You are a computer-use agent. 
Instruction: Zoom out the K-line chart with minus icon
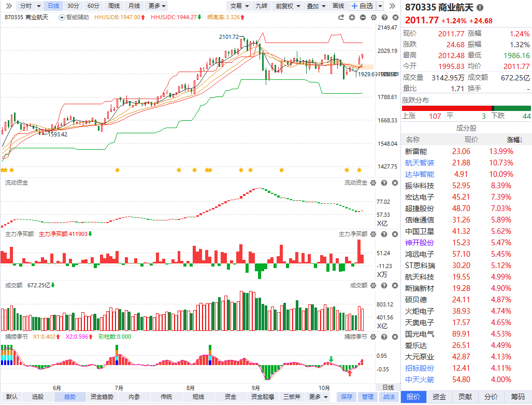(363, 17)
